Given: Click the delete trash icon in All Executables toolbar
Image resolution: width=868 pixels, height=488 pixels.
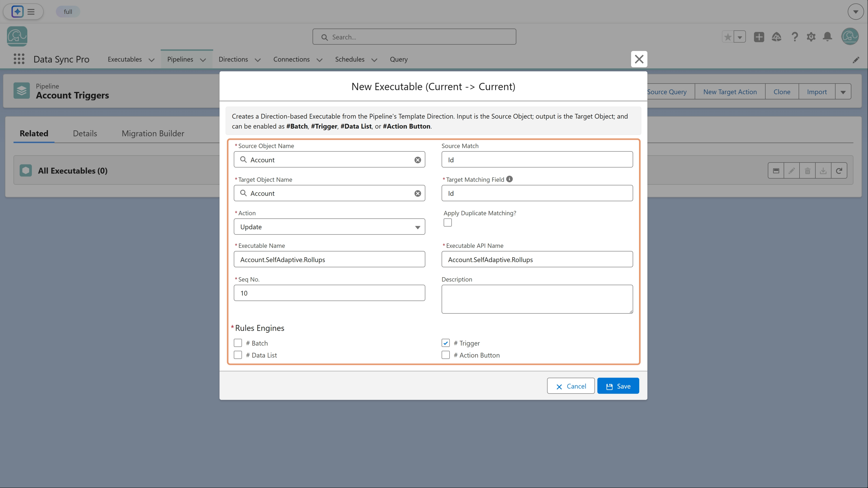Looking at the screenshot, I should point(807,171).
